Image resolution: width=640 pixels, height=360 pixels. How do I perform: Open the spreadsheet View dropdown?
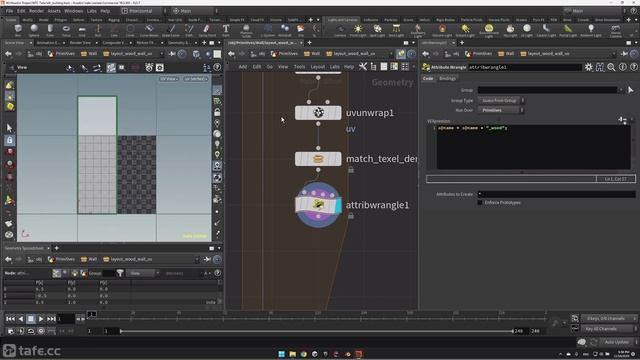tap(143, 273)
